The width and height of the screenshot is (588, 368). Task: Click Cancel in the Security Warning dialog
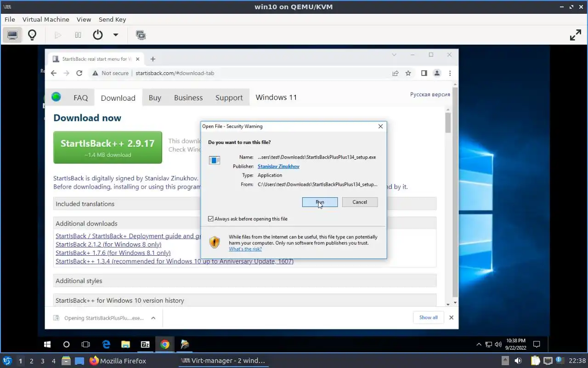pyautogui.click(x=360, y=202)
